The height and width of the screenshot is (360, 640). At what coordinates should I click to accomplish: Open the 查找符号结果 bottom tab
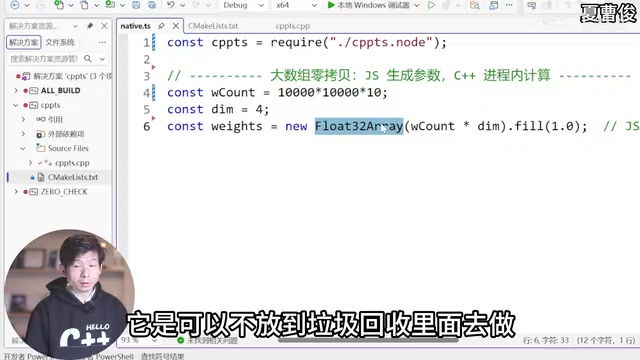pos(162,356)
